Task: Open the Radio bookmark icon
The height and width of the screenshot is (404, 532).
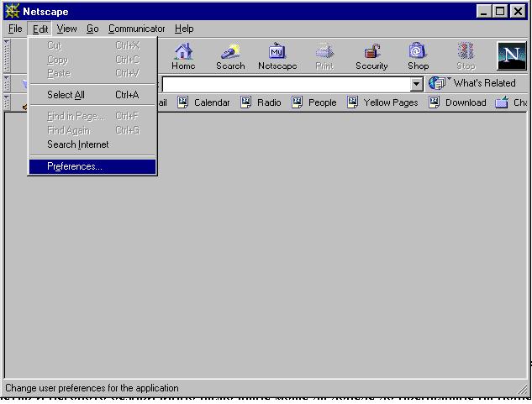Action: pos(245,102)
